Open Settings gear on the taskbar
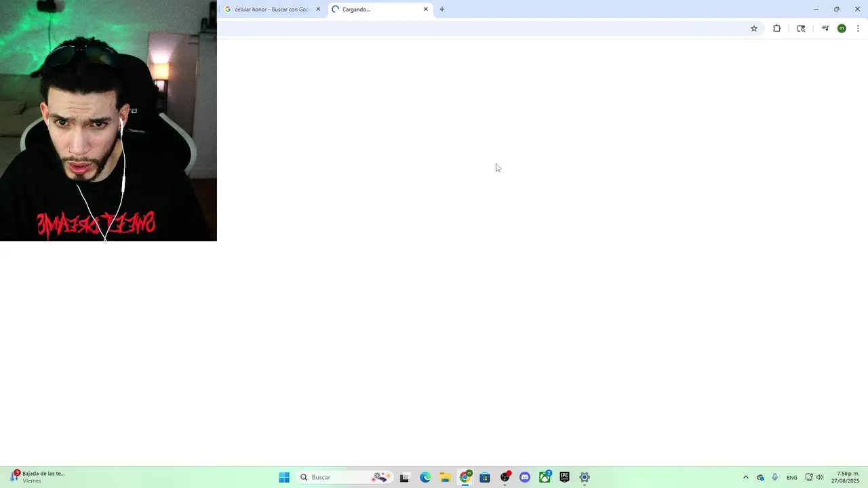Screen dimensions: 868x488 [585, 477]
